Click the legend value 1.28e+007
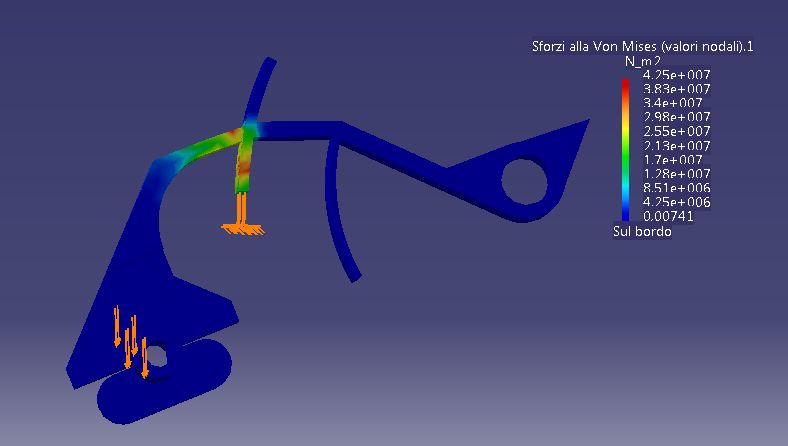The height and width of the screenshot is (446, 788). pos(676,174)
